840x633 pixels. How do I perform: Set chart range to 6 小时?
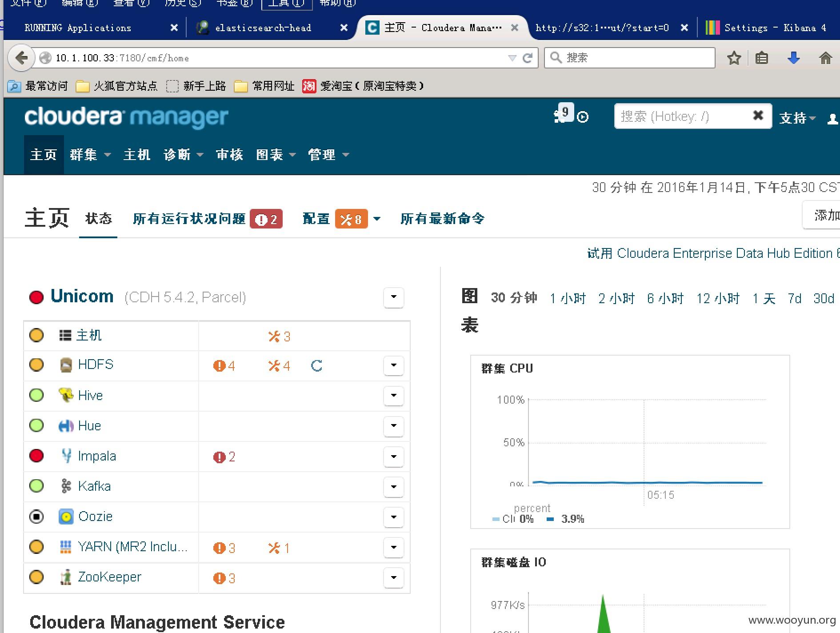[665, 298]
